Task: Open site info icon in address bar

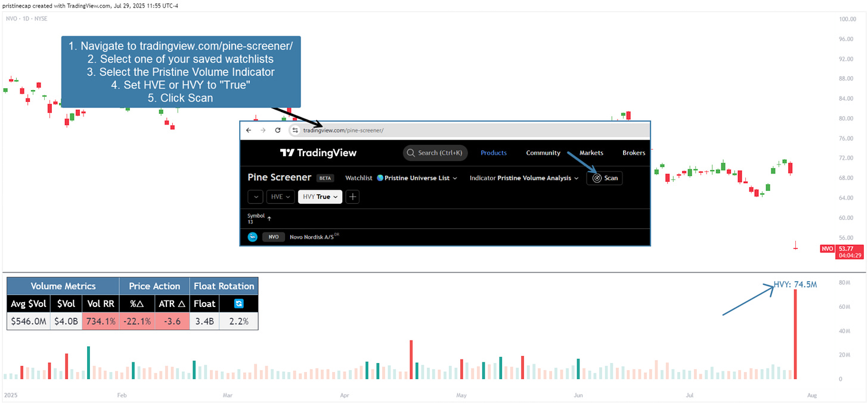Action: click(x=294, y=130)
